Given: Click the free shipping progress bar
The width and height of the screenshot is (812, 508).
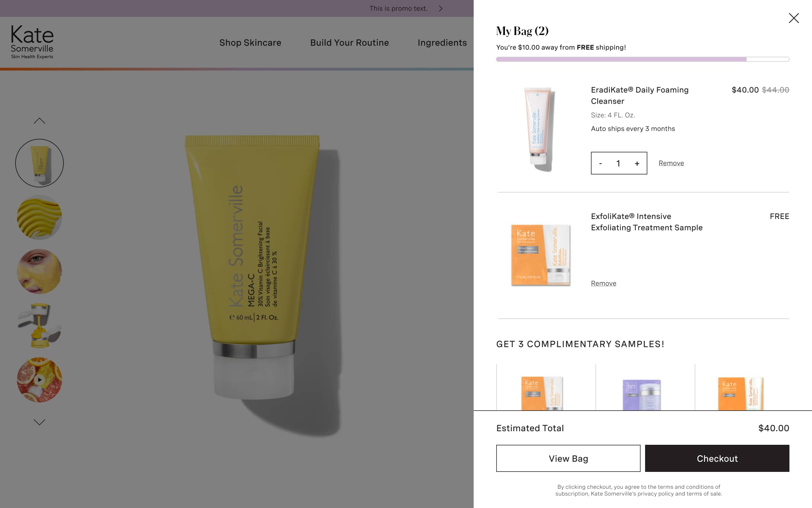Looking at the screenshot, I should 642,59.
